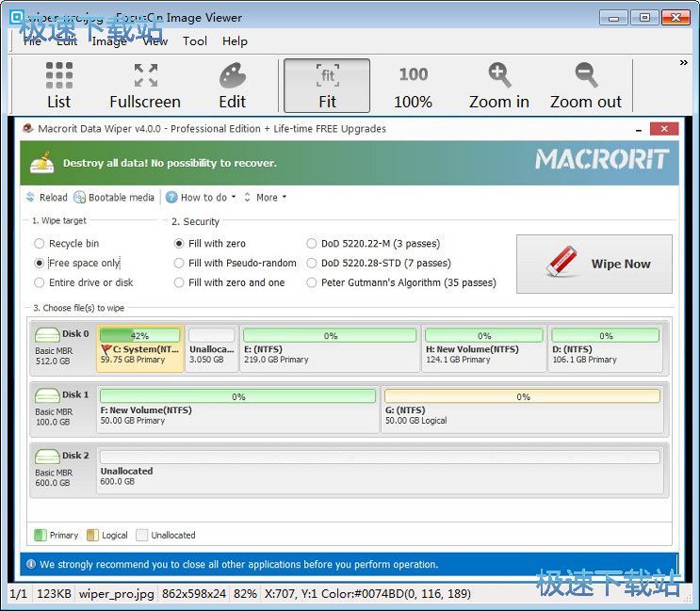The height and width of the screenshot is (611, 700).
Task: Click the Zoom out magnifier icon
Action: (x=586, y=76)
